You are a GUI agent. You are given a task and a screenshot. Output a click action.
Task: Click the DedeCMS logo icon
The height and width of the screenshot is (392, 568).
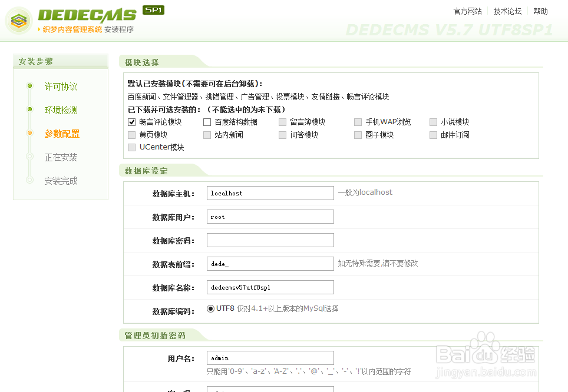(19, 21)
